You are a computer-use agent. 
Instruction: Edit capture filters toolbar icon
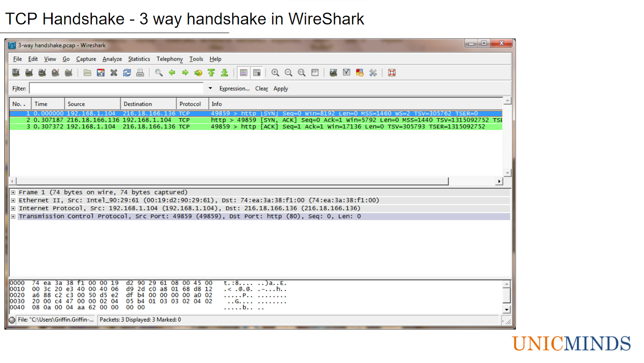[x=333, y=73]
